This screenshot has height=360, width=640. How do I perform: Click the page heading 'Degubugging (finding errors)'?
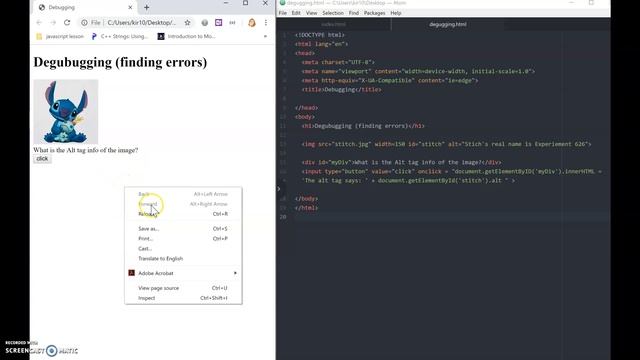120,62
